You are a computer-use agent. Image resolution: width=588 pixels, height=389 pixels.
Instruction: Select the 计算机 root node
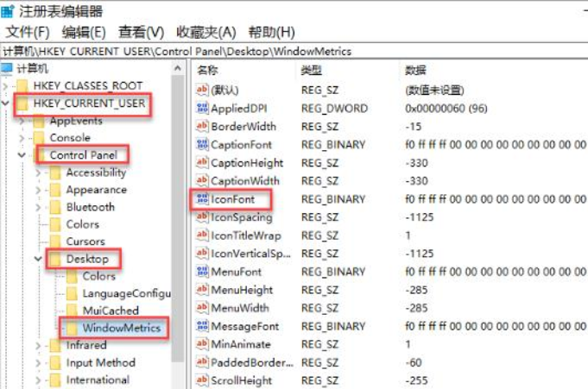click(33, 69)
